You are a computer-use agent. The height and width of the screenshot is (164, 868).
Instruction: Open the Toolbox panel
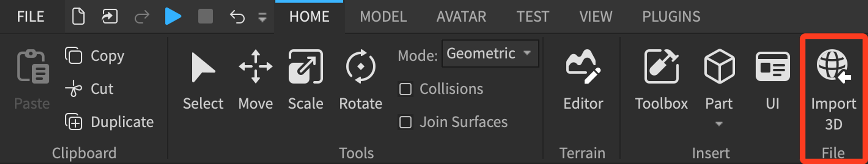pyautogui.click(x=661, y=80)
